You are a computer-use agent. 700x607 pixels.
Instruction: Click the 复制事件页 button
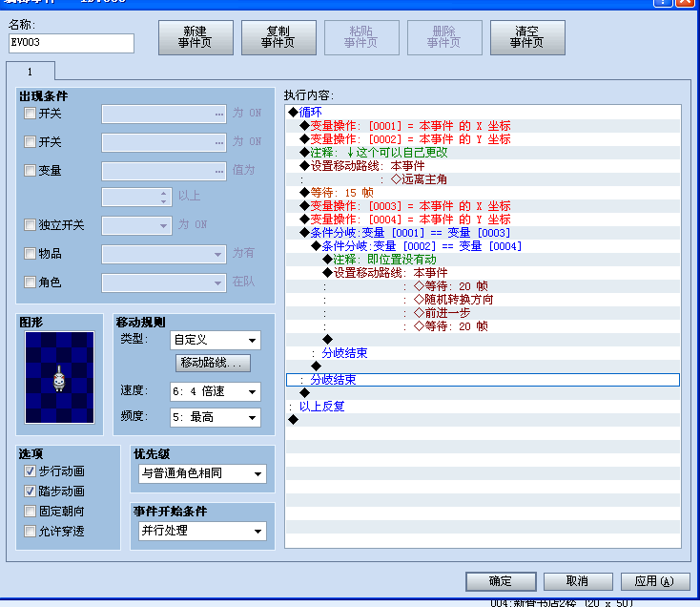[278, 37]
